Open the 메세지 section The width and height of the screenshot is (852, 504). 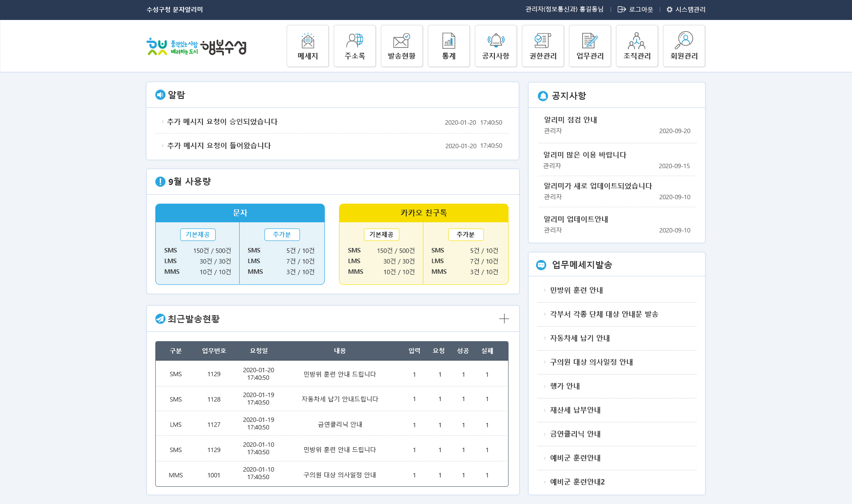click(308, 46)
